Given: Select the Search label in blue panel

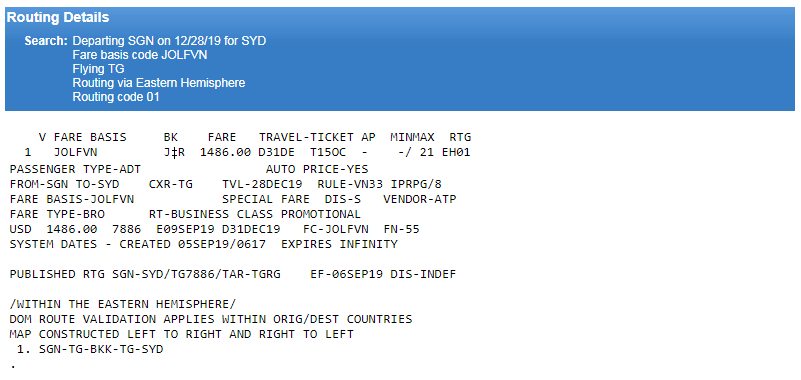Looking at the screenshot, I should coord(46,41).
